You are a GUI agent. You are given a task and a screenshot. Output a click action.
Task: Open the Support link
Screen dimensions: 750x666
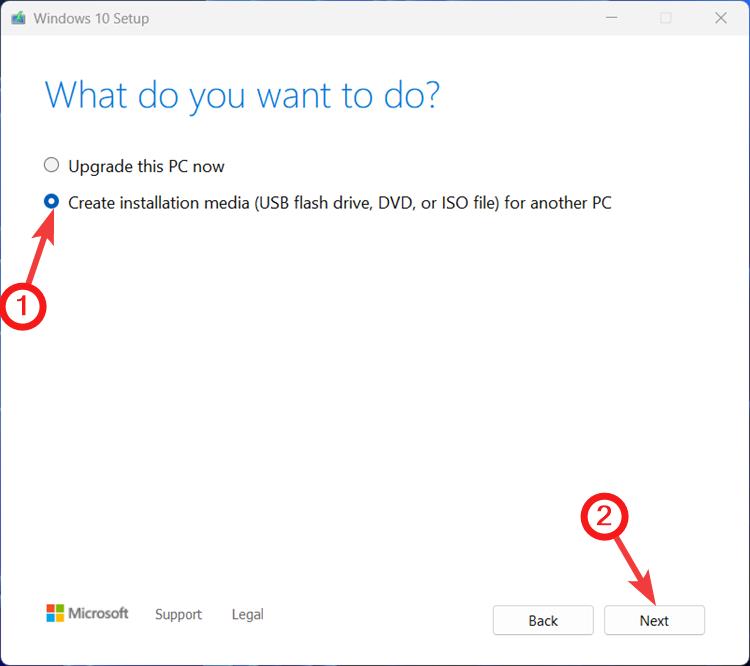(x=178, y=614)
